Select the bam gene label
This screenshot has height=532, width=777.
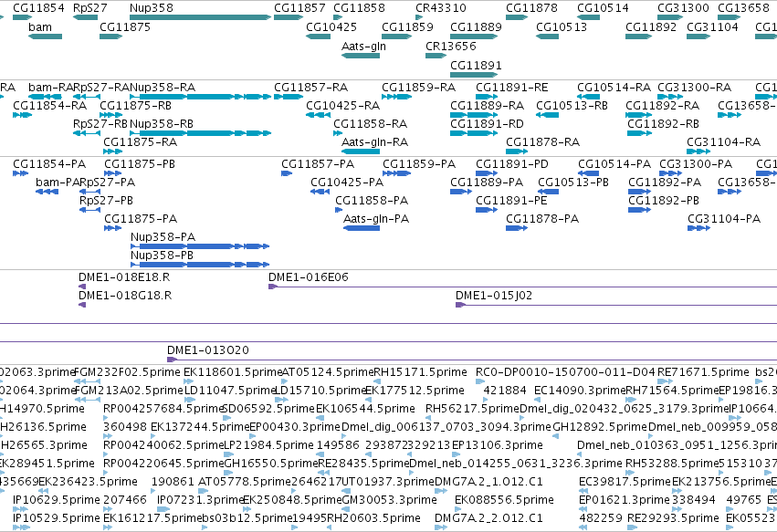[40, 26]
